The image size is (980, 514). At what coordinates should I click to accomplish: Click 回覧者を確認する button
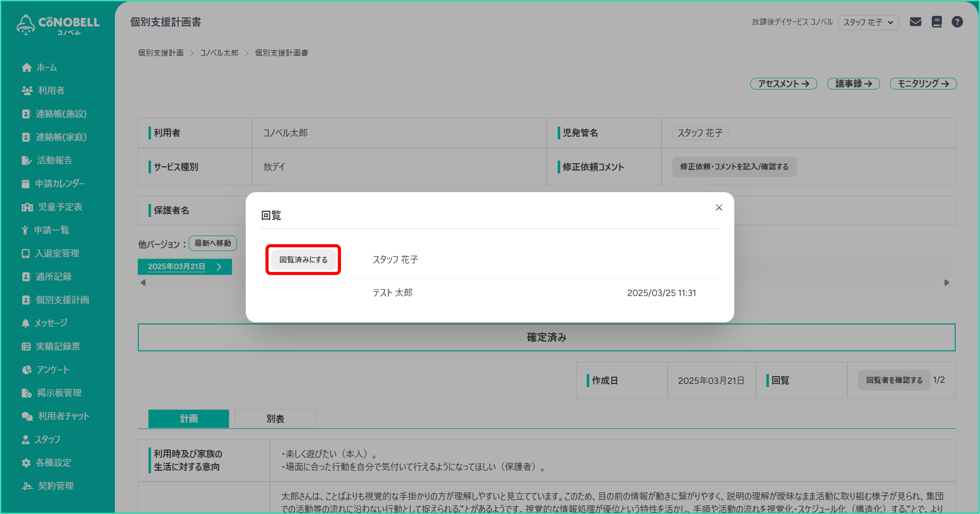(x=894, y=380)
